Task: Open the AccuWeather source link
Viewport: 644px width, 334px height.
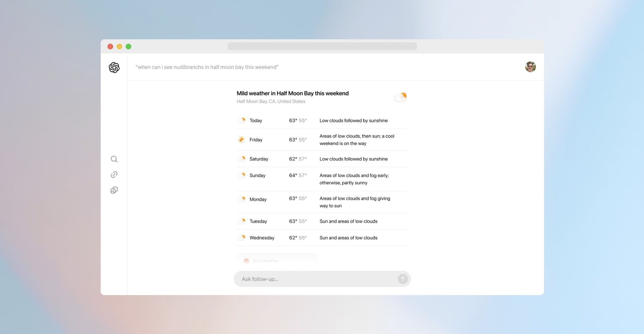Action: [x=266, y=261]
